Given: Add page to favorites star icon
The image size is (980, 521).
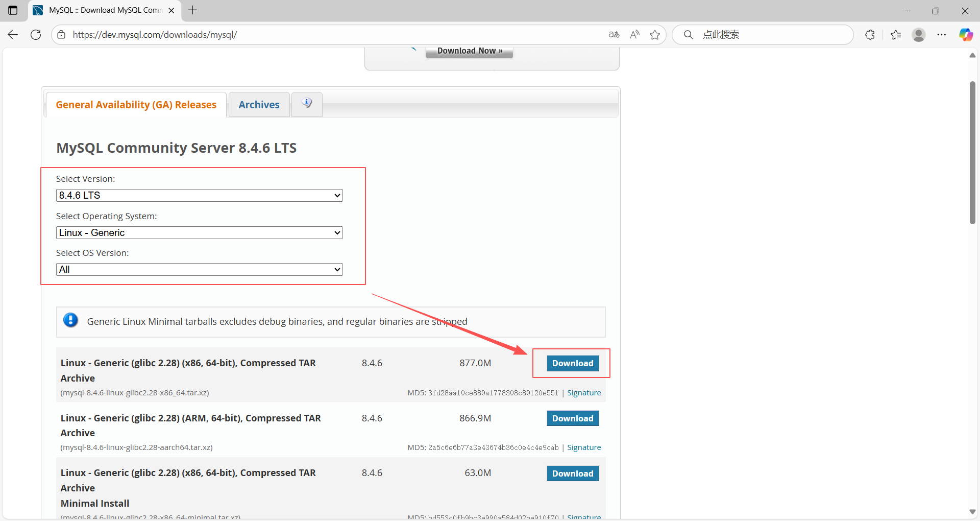Looking at the screenshot, I should pyautogui.click(x=655, y=35).
